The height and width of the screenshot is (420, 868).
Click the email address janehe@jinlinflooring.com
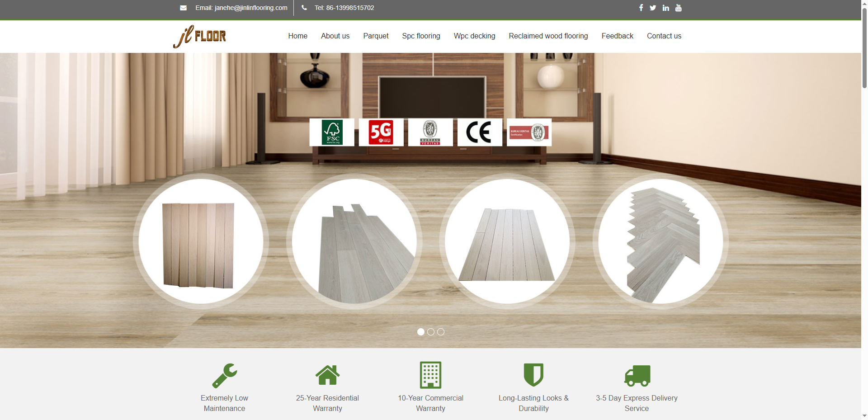coord(250,8)
